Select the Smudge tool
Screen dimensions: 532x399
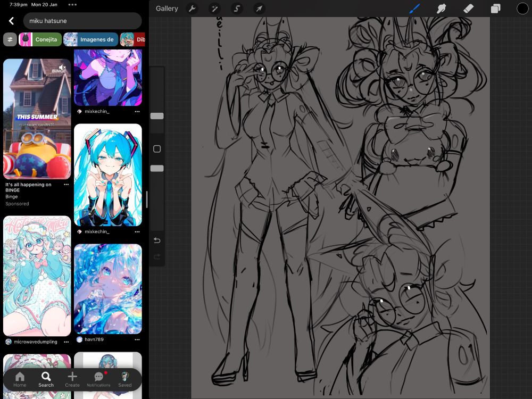click(x=441, y=9)
